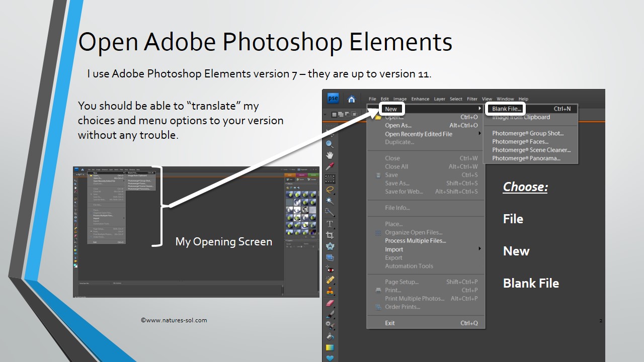
Task: Select the Type (T) tool
Action: (x=330, y=224)
